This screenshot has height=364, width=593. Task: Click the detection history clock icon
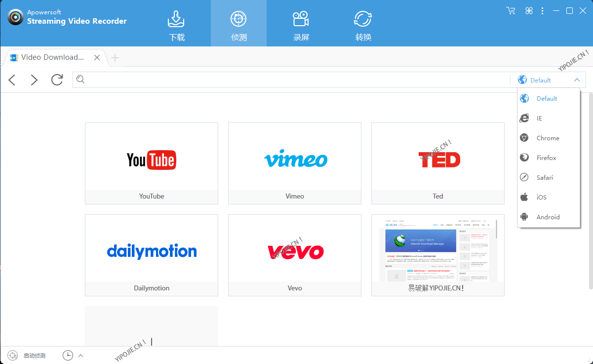68,355
